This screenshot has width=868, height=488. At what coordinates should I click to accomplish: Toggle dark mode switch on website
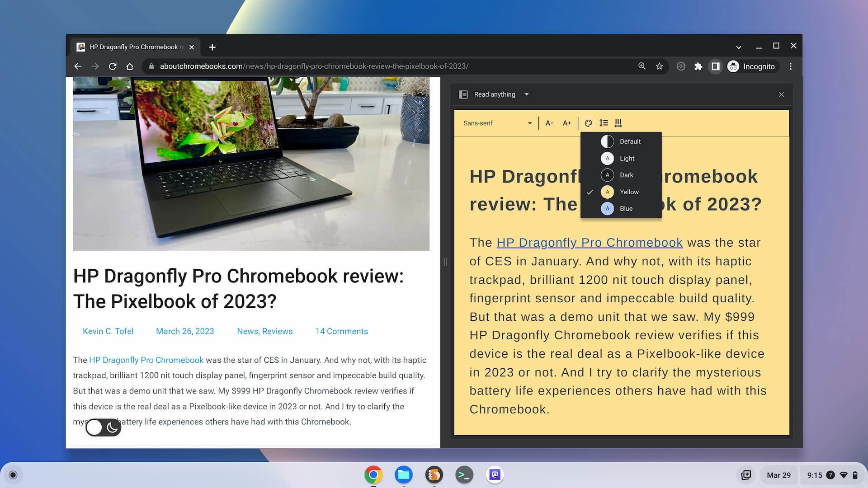coord(103,427)
